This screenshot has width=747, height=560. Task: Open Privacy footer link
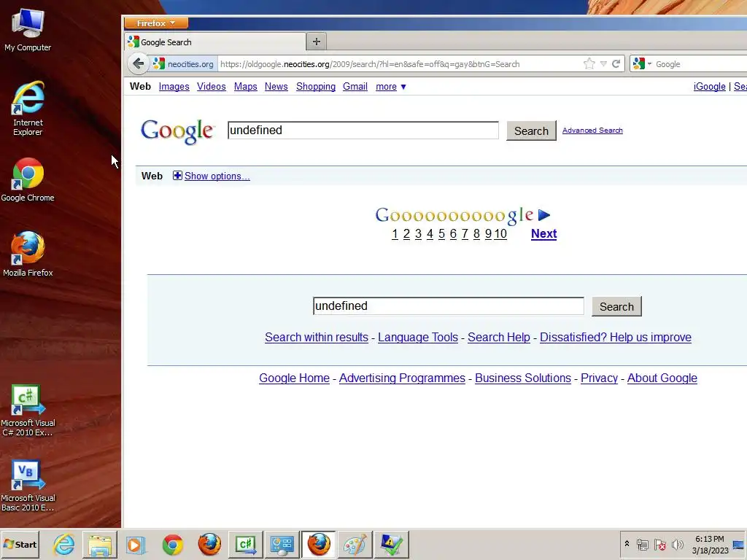click(x=600, y=378)
